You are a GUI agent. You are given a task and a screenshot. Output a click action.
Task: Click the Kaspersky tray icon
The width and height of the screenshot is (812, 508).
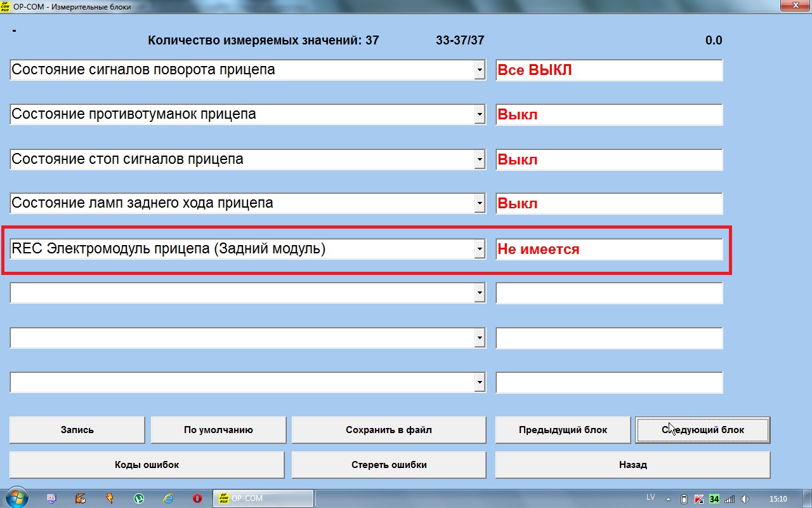coord(699,499)
